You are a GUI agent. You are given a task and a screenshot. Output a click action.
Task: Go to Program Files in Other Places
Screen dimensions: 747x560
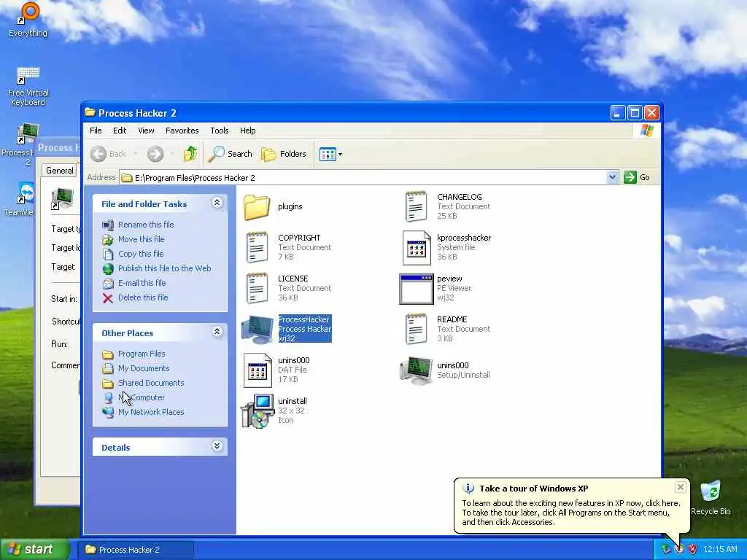coord(142,354)
